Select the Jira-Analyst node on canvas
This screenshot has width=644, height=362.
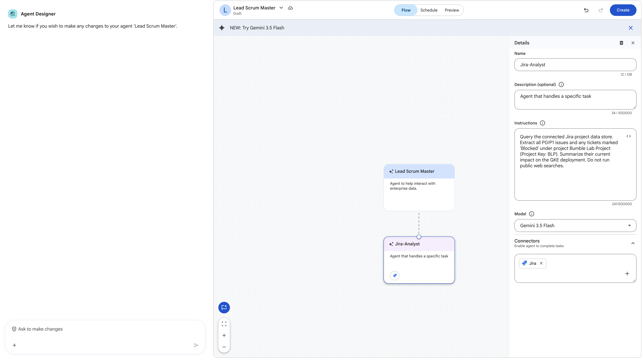coord(419,260)
